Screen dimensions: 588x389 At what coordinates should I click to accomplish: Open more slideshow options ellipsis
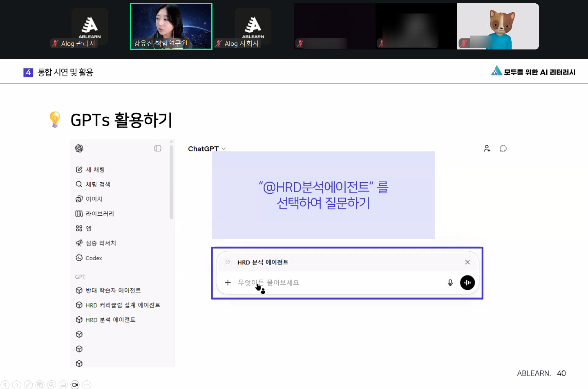(x=87, y=385)
